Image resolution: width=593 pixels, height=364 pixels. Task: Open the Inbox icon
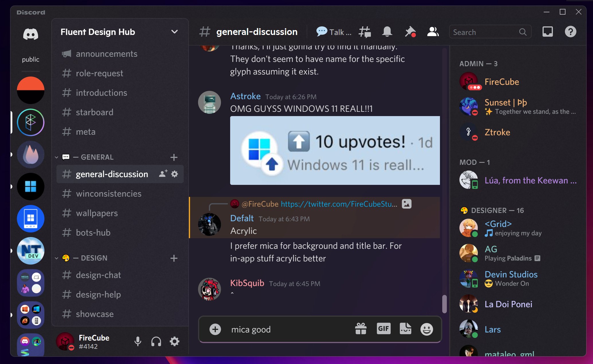coord(547,32)
